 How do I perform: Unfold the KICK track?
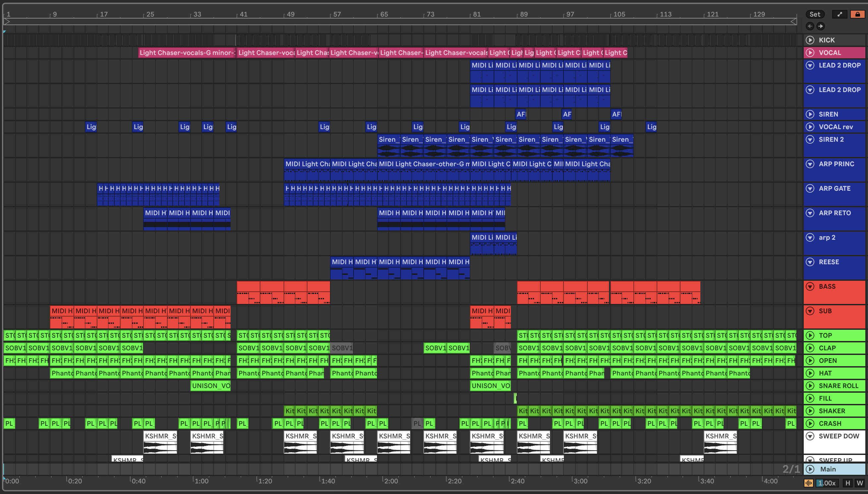coord(810,40)
